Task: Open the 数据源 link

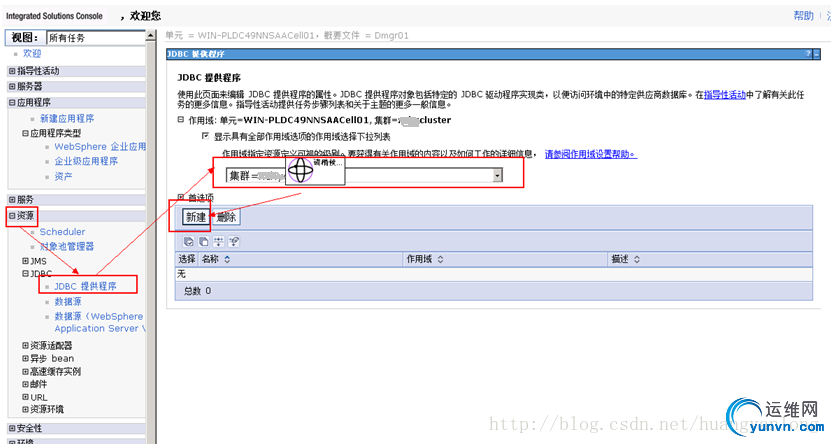Action: [68, 301]
